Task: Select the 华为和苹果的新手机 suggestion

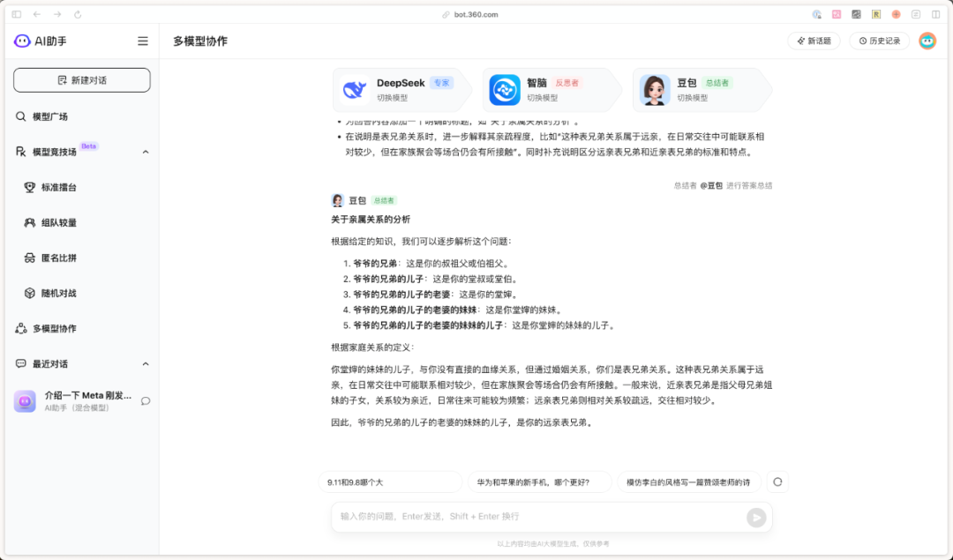Action: (x=540, y=482)
